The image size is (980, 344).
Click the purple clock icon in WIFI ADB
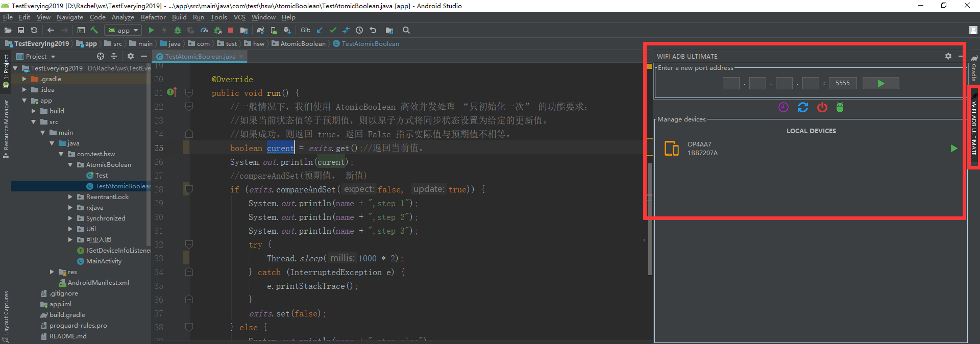click(x=783, y=107)
